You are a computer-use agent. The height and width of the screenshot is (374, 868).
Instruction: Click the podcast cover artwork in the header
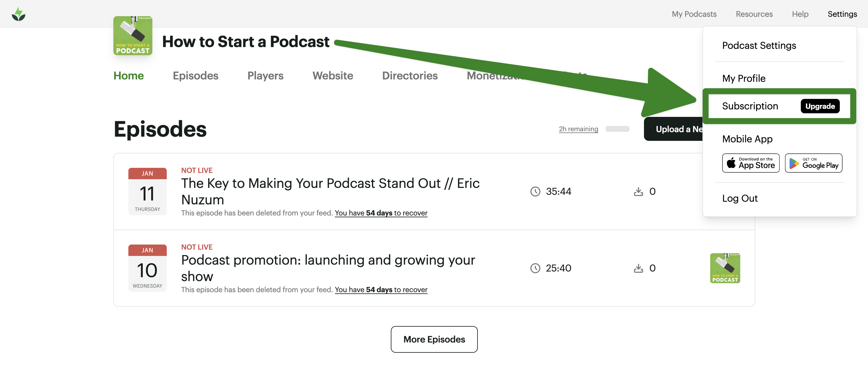tap(133, 35)
